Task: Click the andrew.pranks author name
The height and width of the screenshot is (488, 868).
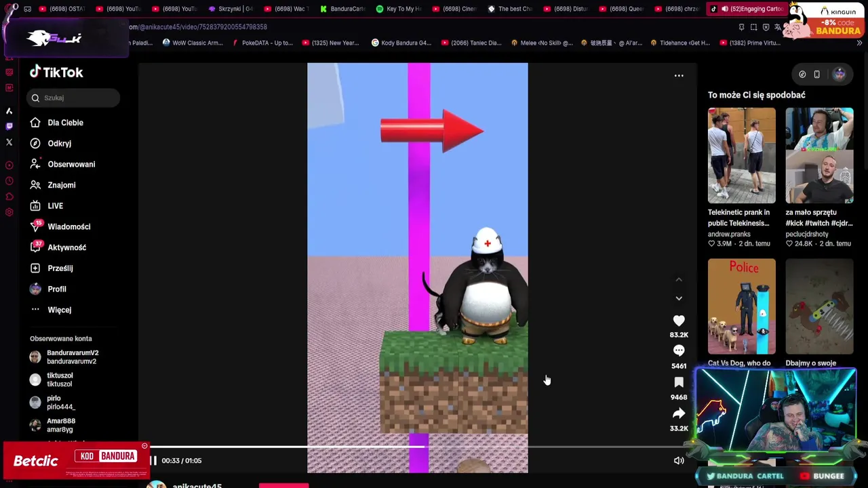Action: coord(729,234)
